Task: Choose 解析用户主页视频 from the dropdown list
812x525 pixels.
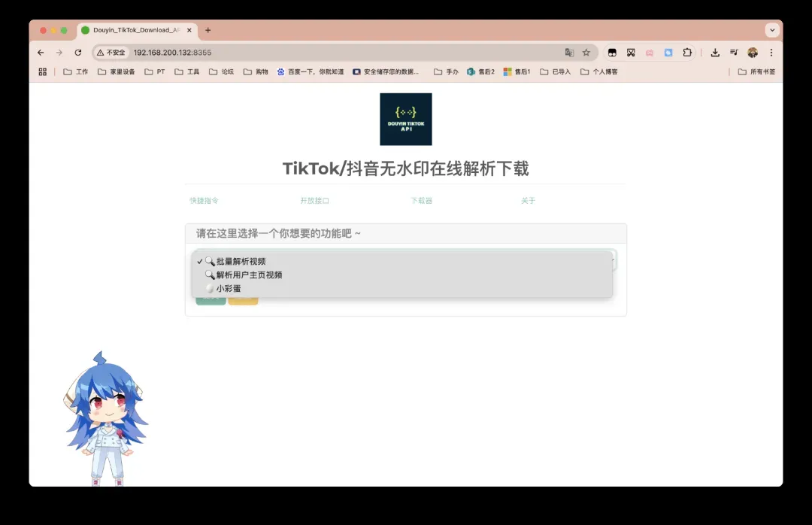Action: (249, 275)
